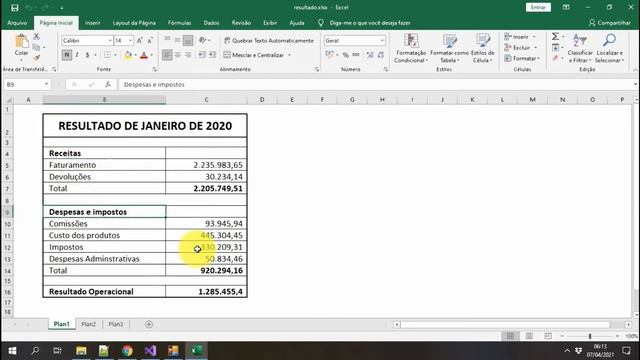This screenshot has width=640, height=360.
Task: Toggle underline S formatting
Action: click(x=87, y=55)
